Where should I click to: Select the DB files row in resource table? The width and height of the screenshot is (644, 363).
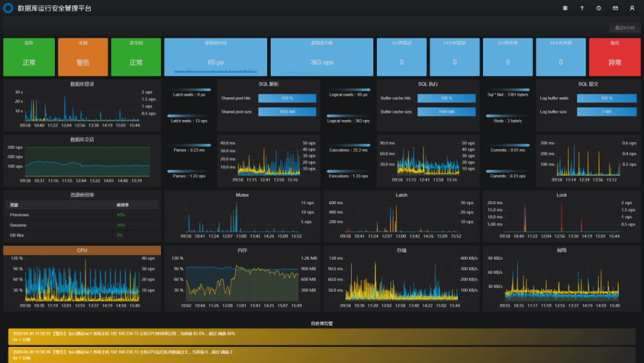[82, 236]
